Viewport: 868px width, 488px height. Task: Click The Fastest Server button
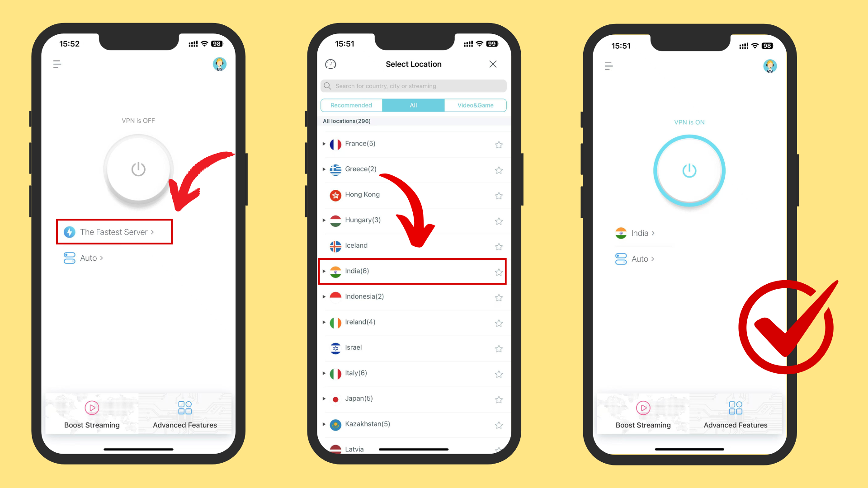tap(113, 232)
